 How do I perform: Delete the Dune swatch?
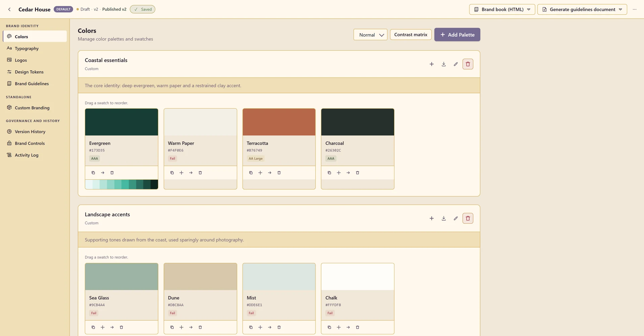tap(200, 327)
